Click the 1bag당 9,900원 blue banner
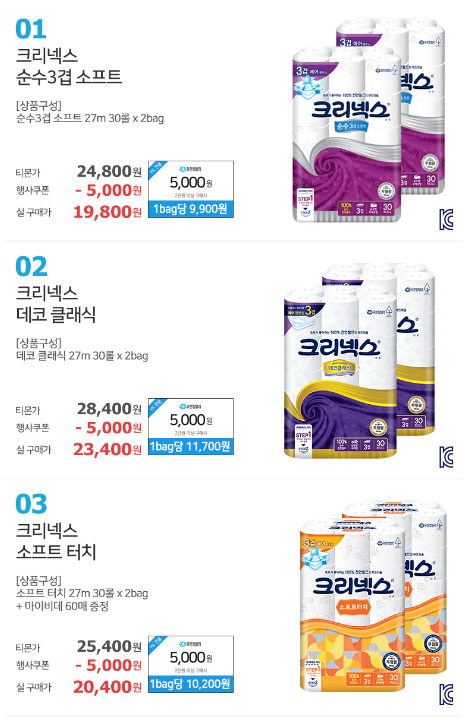This screenshot has width=463, height=718. (191, 209)
